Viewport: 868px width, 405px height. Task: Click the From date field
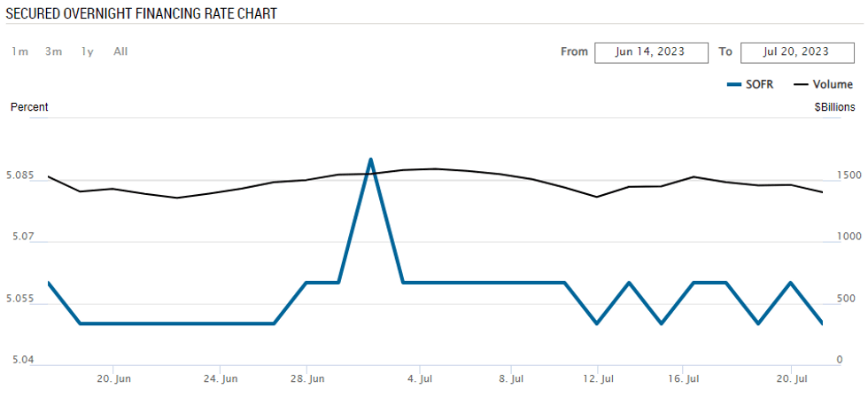(x=651, y=51)
